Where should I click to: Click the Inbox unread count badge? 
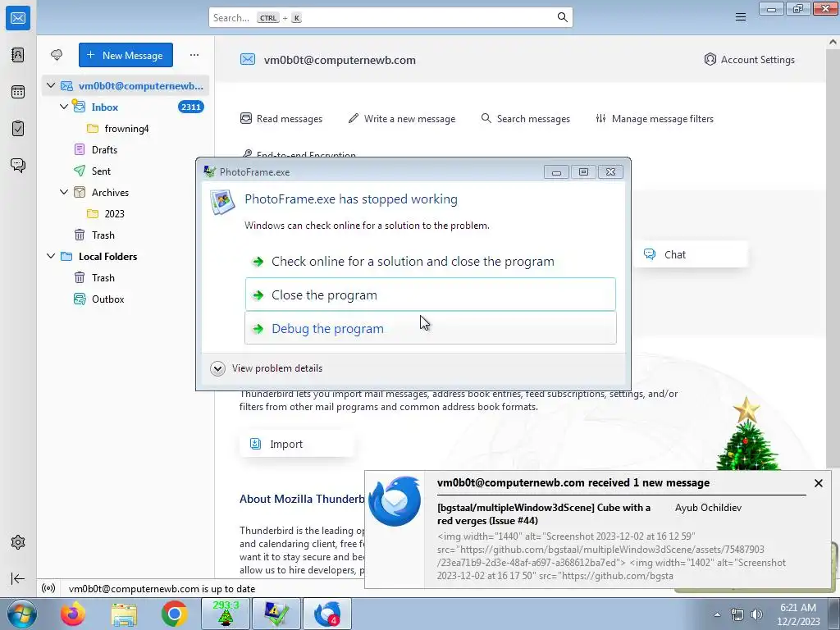190,107
